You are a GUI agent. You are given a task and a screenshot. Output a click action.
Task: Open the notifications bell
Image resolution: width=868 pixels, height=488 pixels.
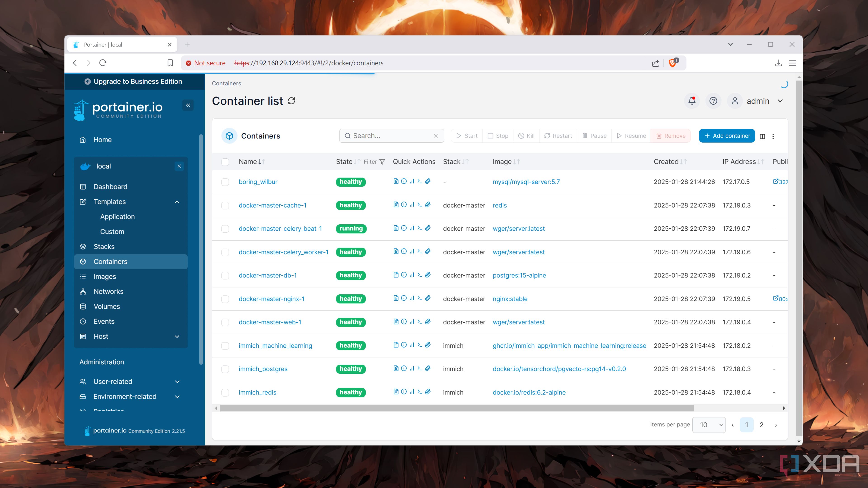692,101
